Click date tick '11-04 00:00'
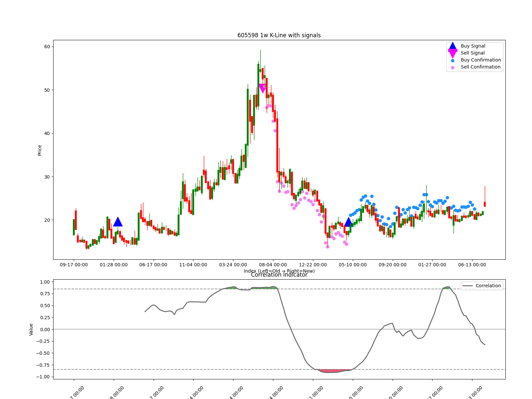This screenshot has height=399, width=532. (193, 265)
